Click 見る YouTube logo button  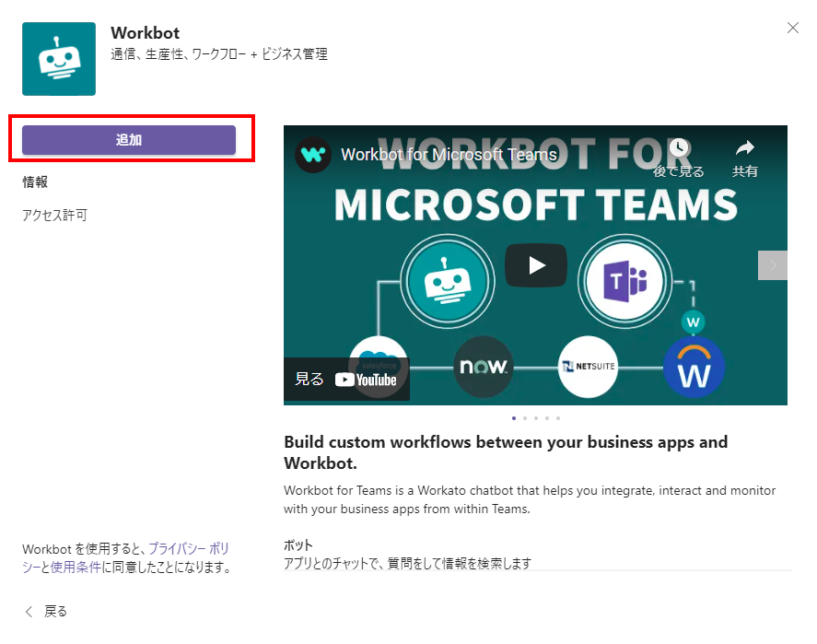pyautogui.click(x=346, y=379)
